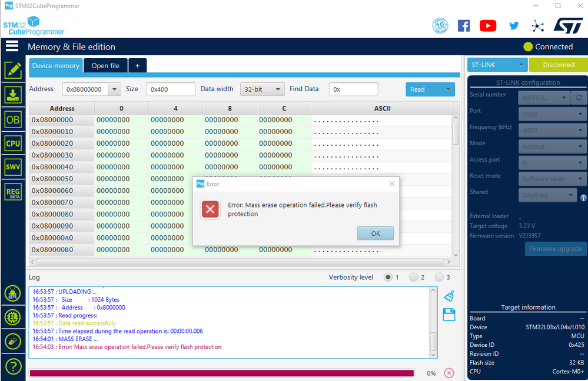Open the SWV viewer panel
588x381 pixels.
(13, 167)
